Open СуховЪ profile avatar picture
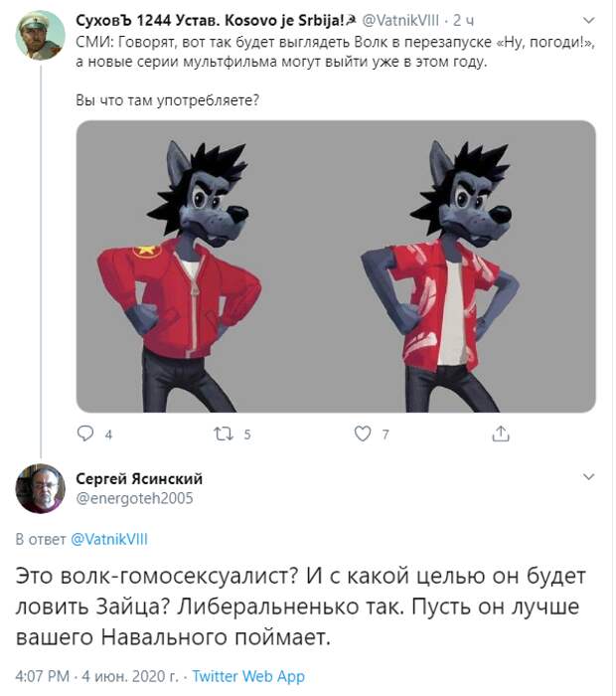The height and width of the screenshot is (696, 616). pyautogui.click(x=41, y=36)
